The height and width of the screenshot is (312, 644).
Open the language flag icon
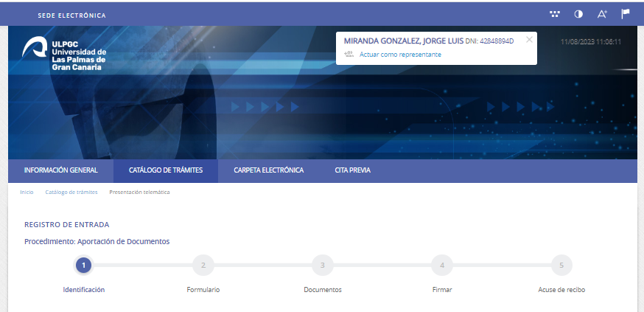[626, 15]
